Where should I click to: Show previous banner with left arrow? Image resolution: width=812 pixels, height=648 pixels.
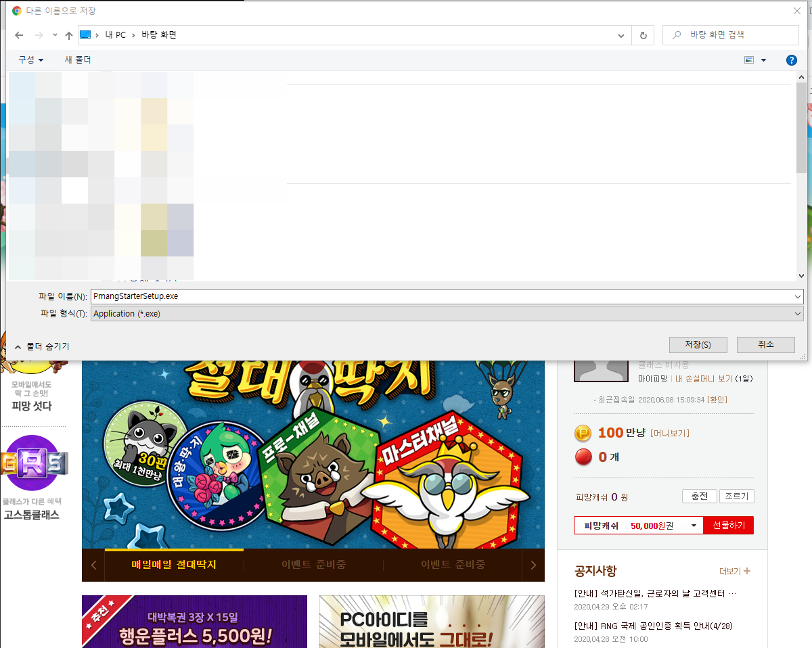pyautogui.click(x=93, y=565)
